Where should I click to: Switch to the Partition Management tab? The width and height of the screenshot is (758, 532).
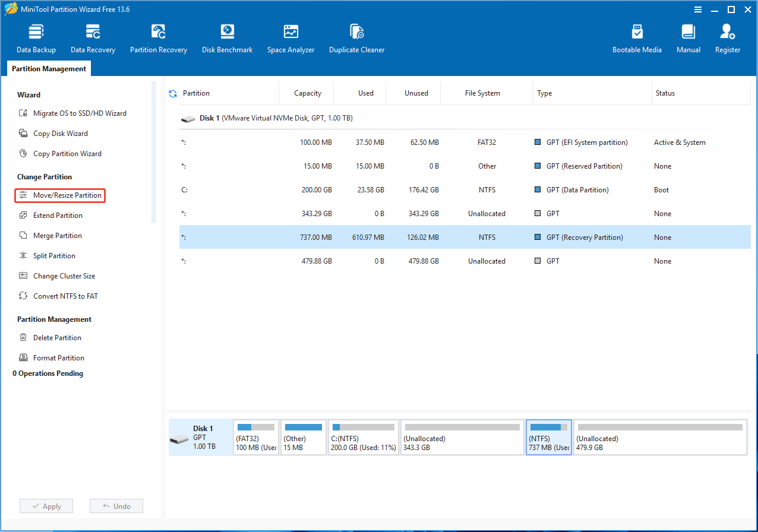[x=48, y=68]
